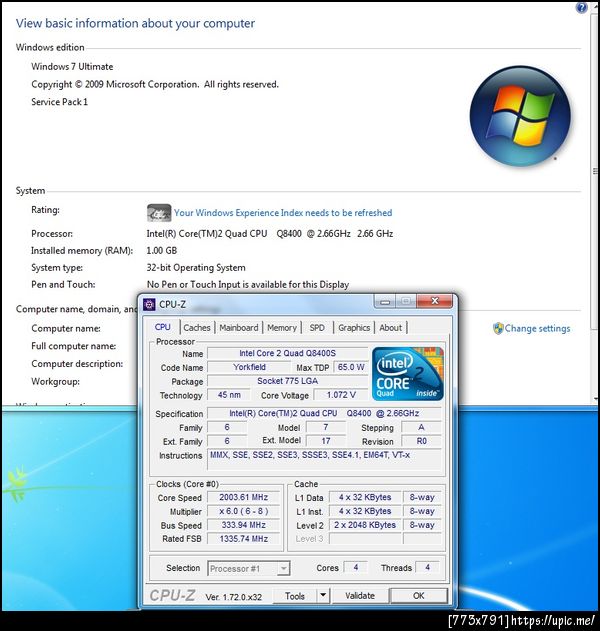Minimize the CPU-Z window
This screenshot has height=631, width=600.
point(385,301)
